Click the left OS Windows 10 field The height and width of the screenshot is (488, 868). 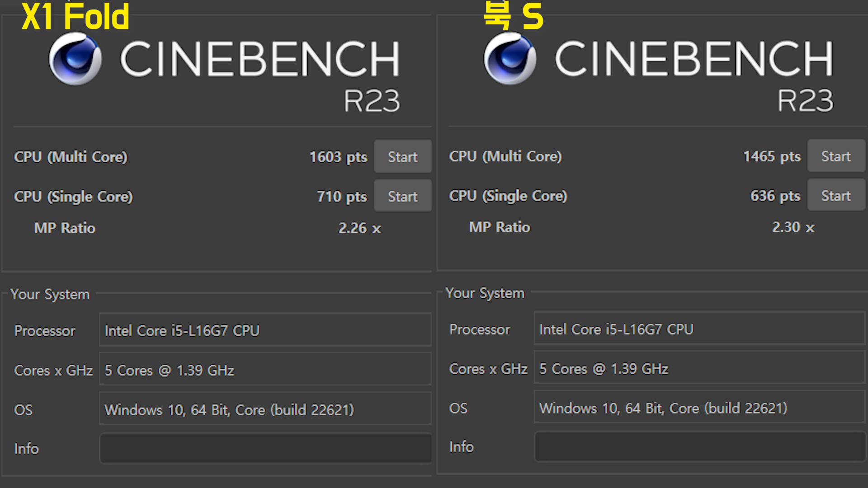(265, 409)
